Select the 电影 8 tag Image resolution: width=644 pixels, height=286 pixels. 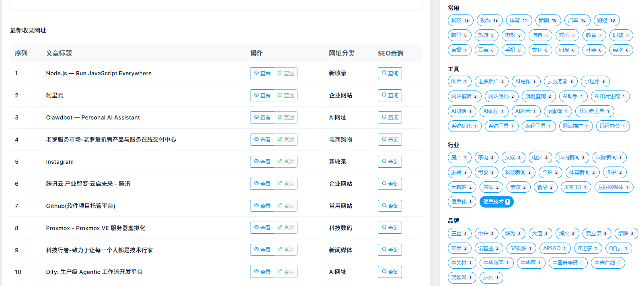(x=513, y=35)
